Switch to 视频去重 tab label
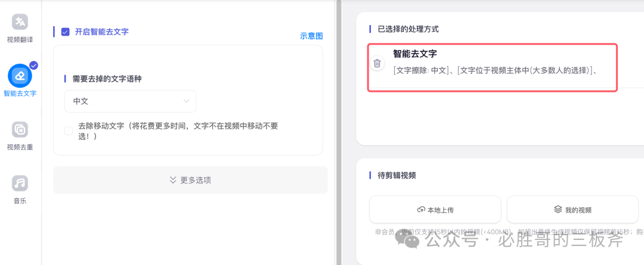The height and width of the screenshot is (265, 644). (x=20, y=147)
